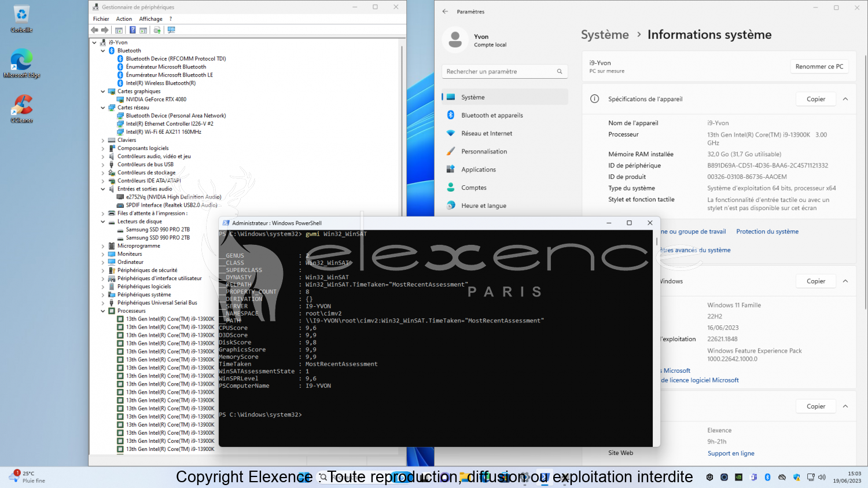Open the Support en ligne link
868x488 pixels.
(731, 453)
